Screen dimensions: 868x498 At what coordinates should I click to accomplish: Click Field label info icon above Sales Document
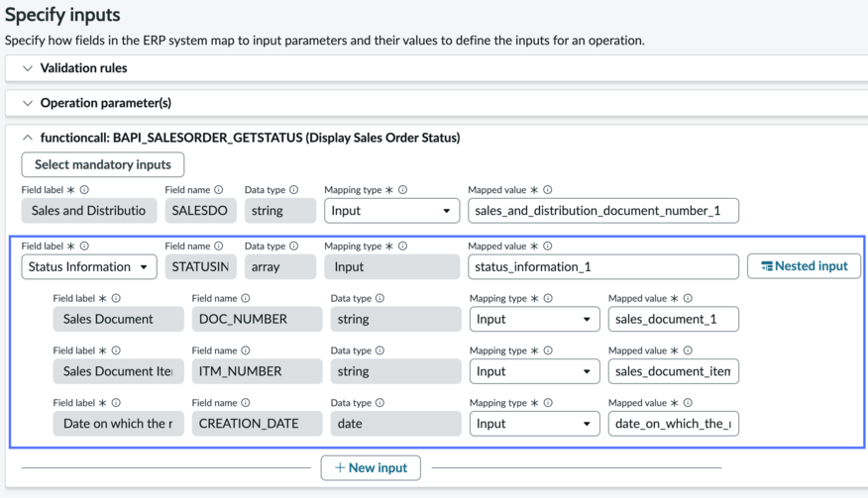tap(116, 298)
